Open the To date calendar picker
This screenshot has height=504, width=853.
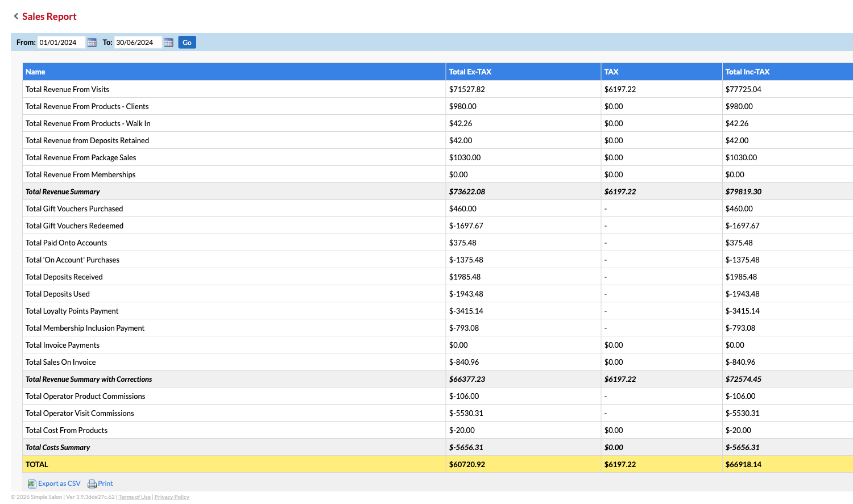coord(168,42)
